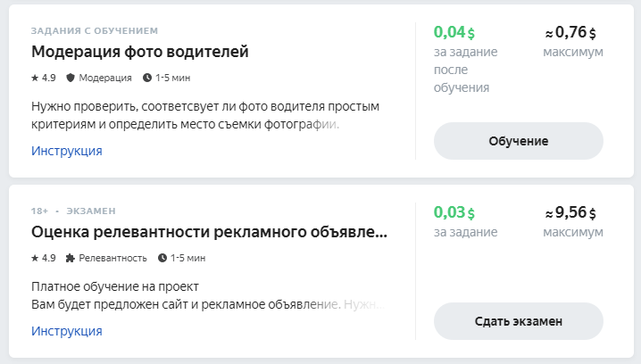Screen dimensions: 641x364
Task: Click the ≈0,76 $ maximum amount
Action: click(570, 32)
